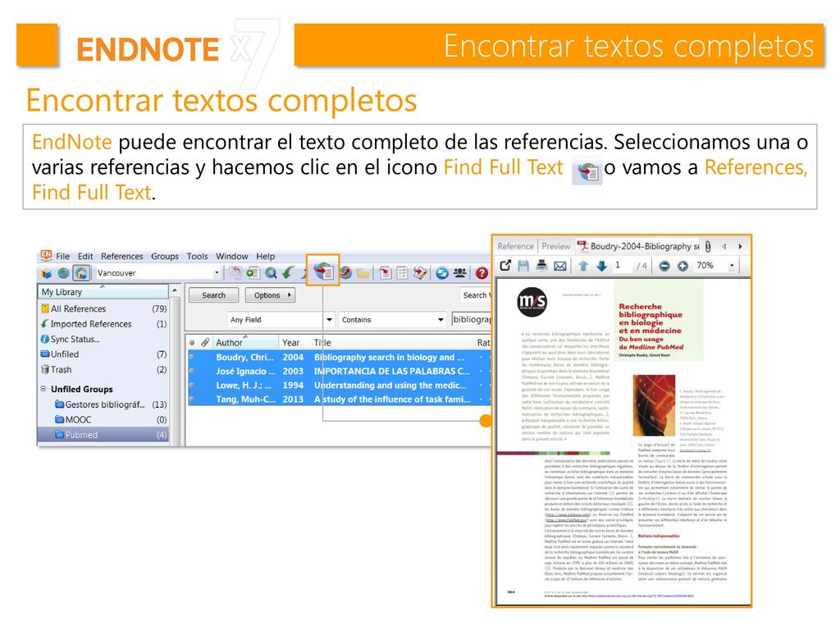Click the Search button
This screenshot has width=840, height=630.
(214, 294)
